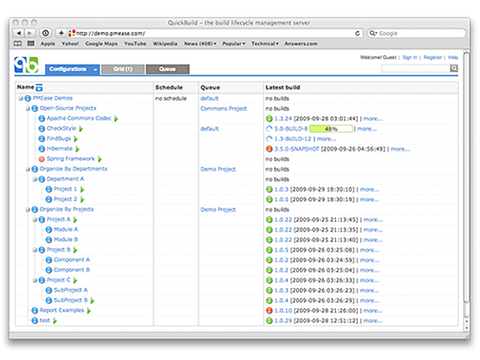Open the Component A configuration
This screenshot has width=480, height=360.
(72, 260)
